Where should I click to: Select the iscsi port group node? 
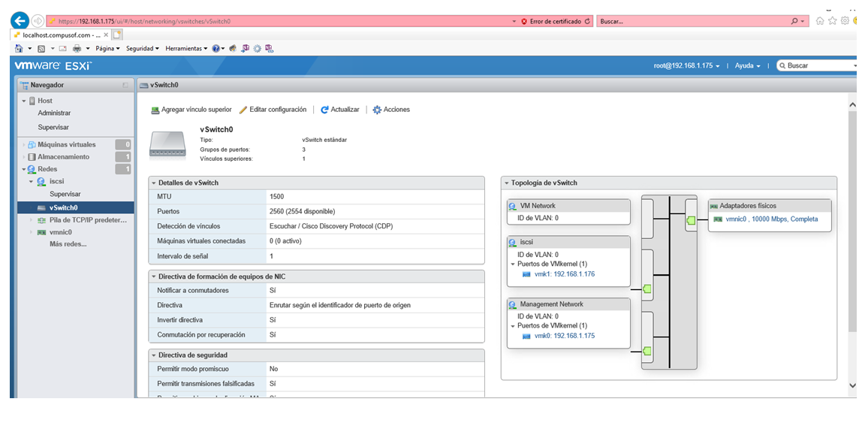click(58, 181)
